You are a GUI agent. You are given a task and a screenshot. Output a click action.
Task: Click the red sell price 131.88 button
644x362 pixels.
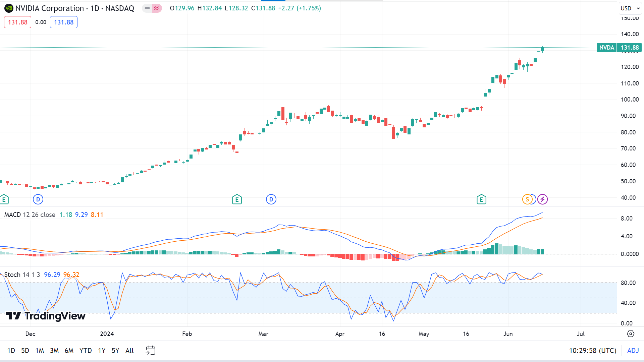point(17,22)
